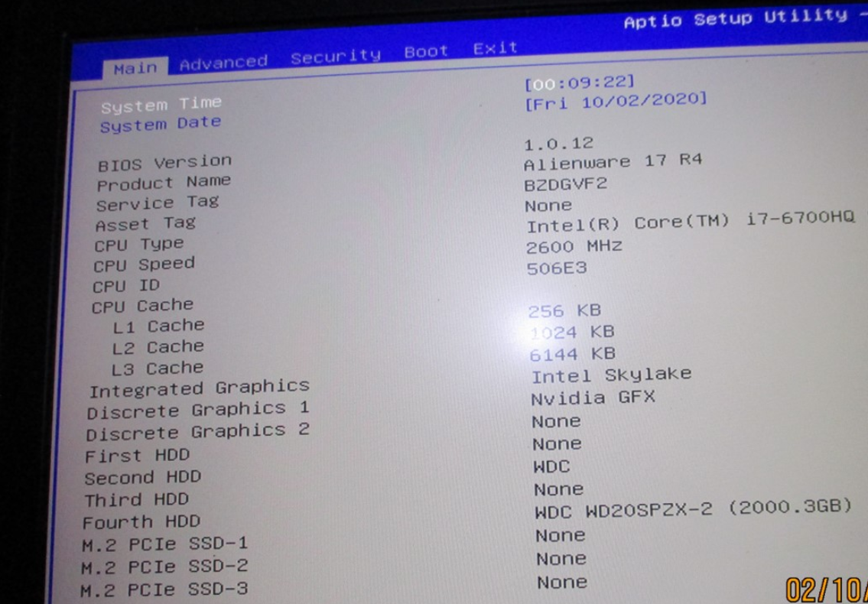The height and width of the screenshot is (604, 868).
Task: Click the Nvidia GFX value
Action: tap(593, 398)
